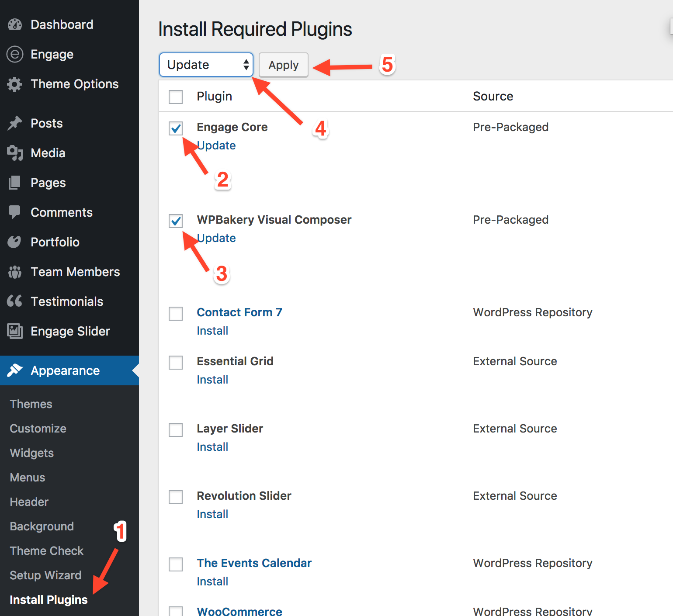Open Menus submenu item
Screen dimensions: 673x616
point(28,478)
